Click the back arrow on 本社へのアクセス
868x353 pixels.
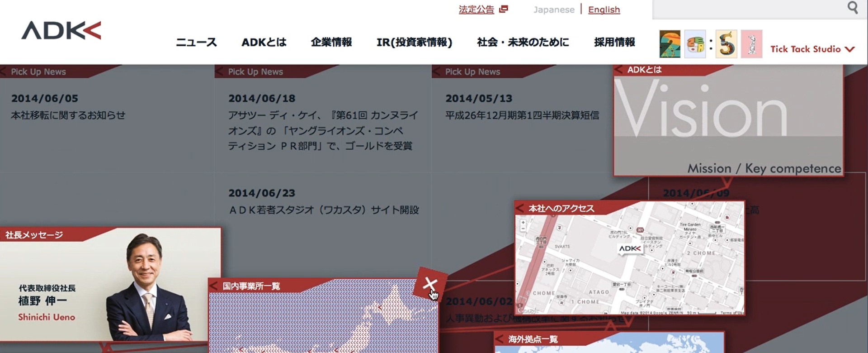click(x=520, y=208)
